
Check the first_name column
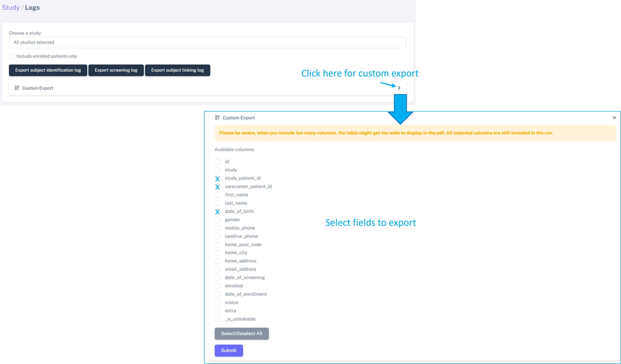pos(217,195)
